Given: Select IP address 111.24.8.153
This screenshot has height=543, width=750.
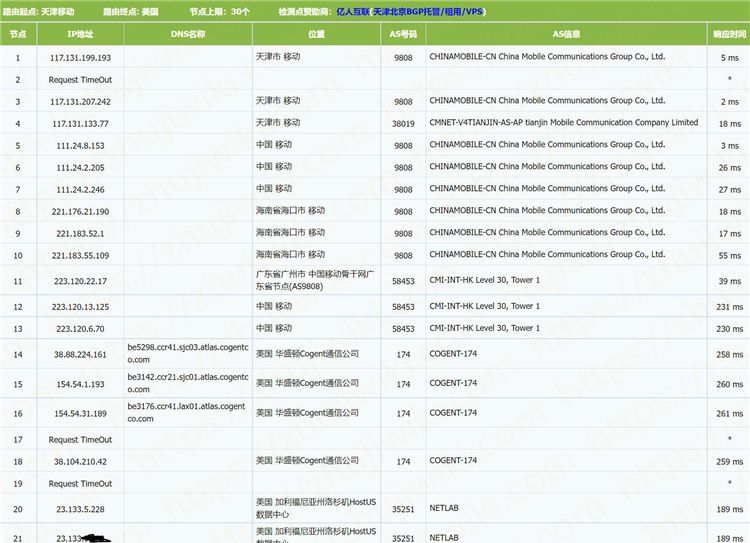Looking at the screenshot, I should (x=80, y=145).
